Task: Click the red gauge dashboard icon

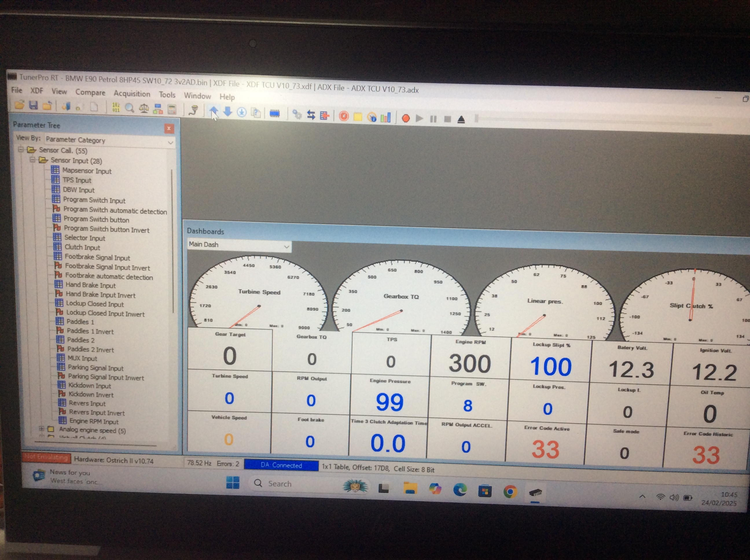Action: [344, 116]
